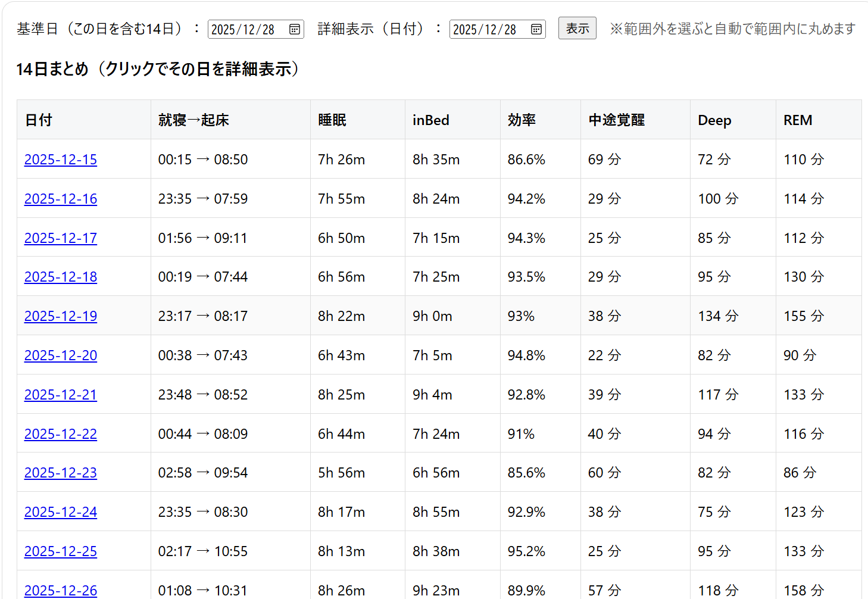Open calendar picker for 基準日 date field
Image resolution: width=868 pixels, height=599 pixels.
tap(295, 29)
